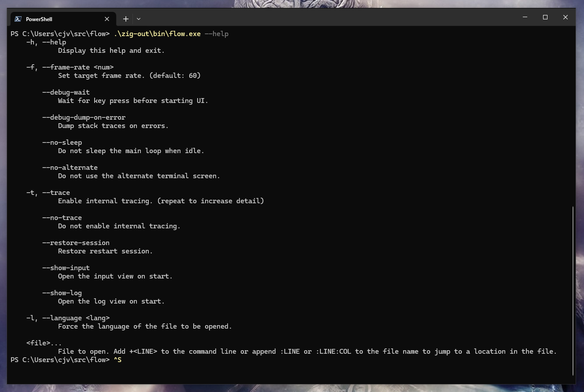
Task: Click the --trace option text
Action: tap(56, 193)
